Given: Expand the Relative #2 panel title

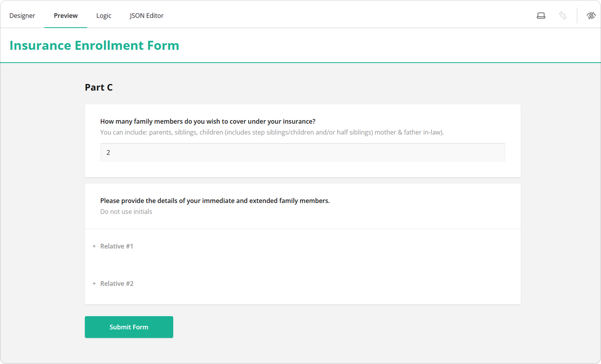Looking at the screenshot, I should point(117,283).
